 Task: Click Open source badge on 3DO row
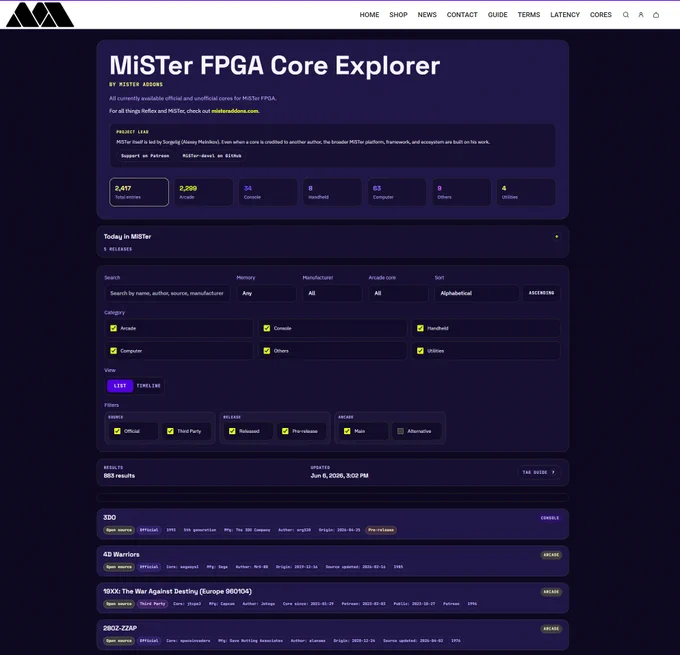119,530
